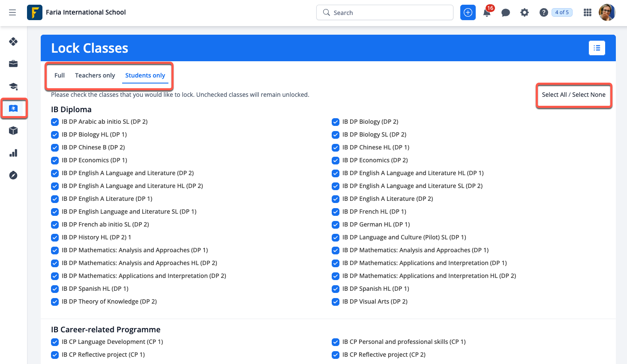
Task: Open the apps grid launcher
Action: tap(588, 12)
